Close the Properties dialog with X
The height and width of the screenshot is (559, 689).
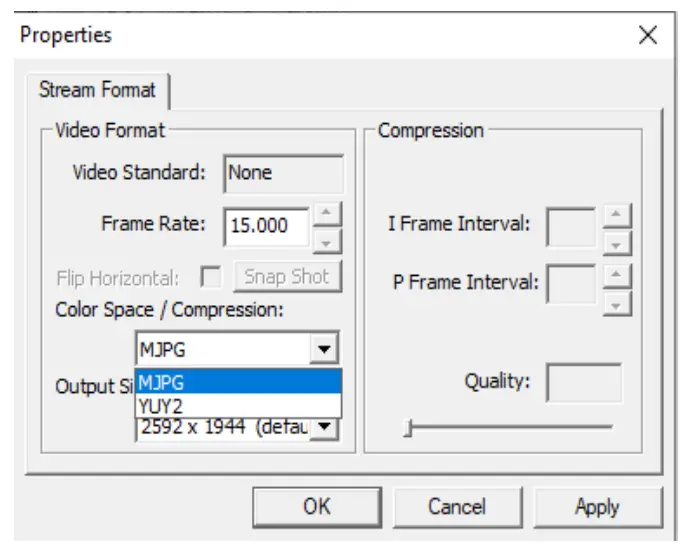(647, 36)
